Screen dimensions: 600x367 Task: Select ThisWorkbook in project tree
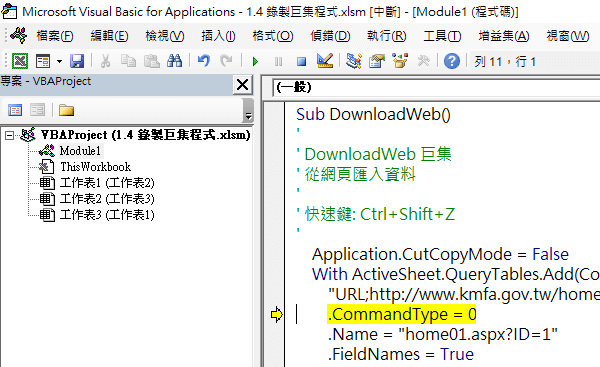[x=96, y=167]
